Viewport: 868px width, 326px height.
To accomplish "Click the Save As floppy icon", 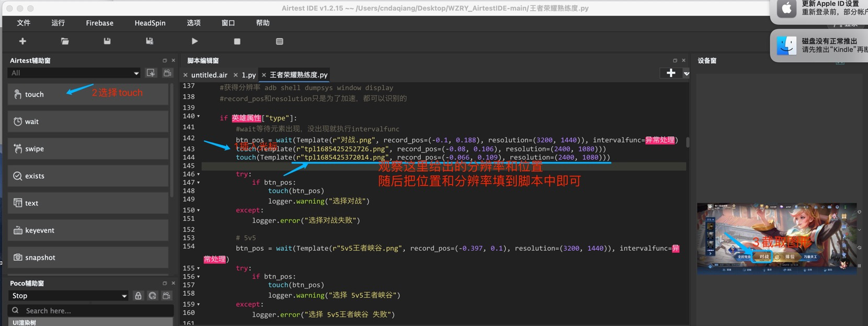I will coord(150,41).
